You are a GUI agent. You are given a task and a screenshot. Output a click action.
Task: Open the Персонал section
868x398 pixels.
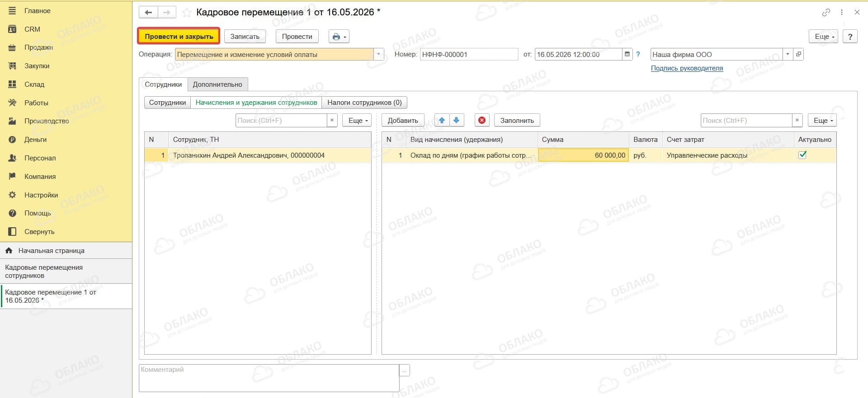point(40,158)
